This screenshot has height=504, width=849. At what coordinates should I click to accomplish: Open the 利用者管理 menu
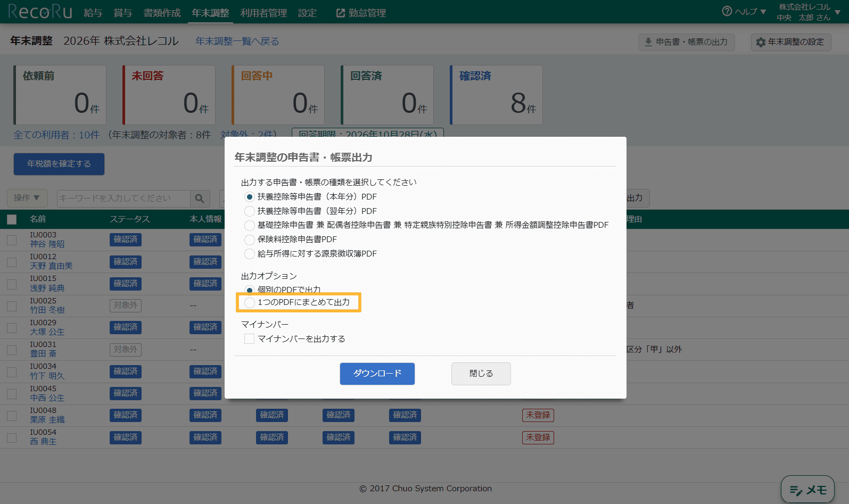click(x=263, y=13)
